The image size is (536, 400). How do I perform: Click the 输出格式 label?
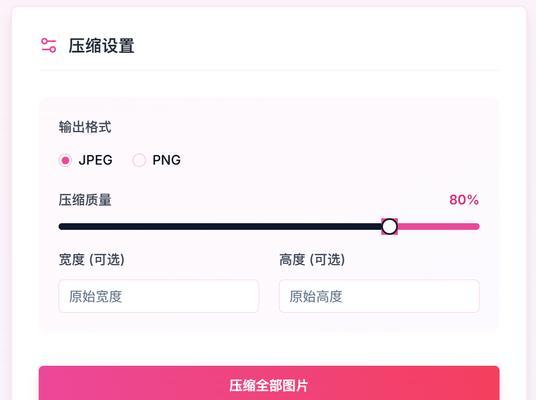point(85,127)
